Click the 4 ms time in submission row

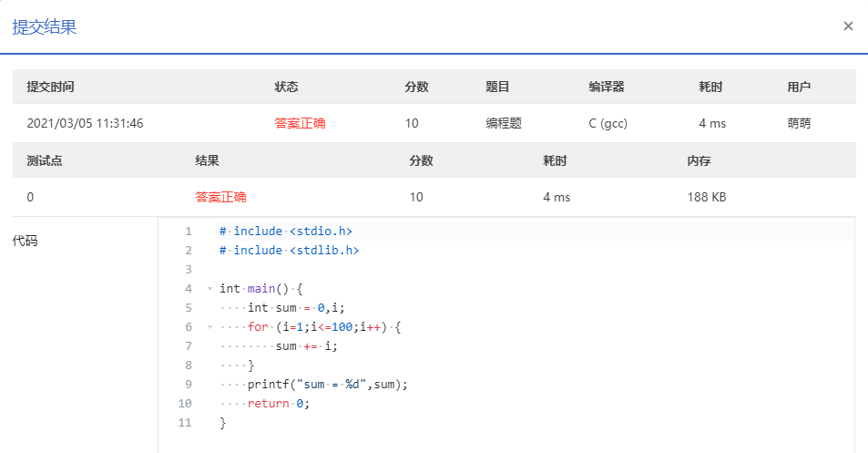click(x=712, y=123)
